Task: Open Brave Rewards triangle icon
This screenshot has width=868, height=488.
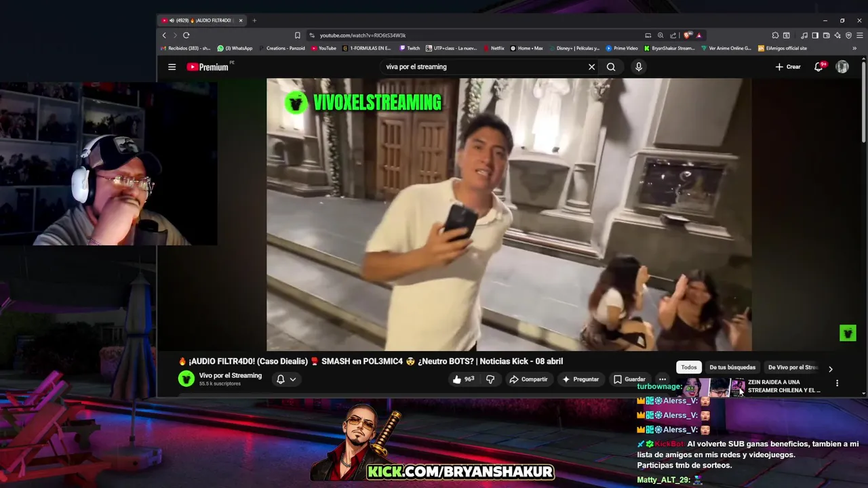Action: pos(698,35)
